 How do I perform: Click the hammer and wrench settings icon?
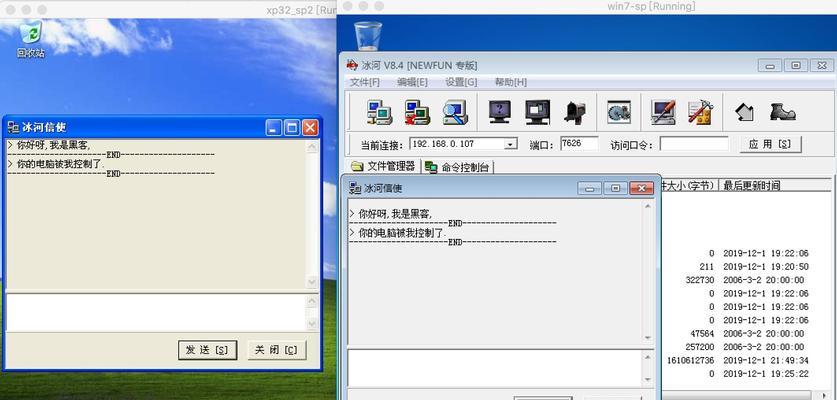(700, 112)
